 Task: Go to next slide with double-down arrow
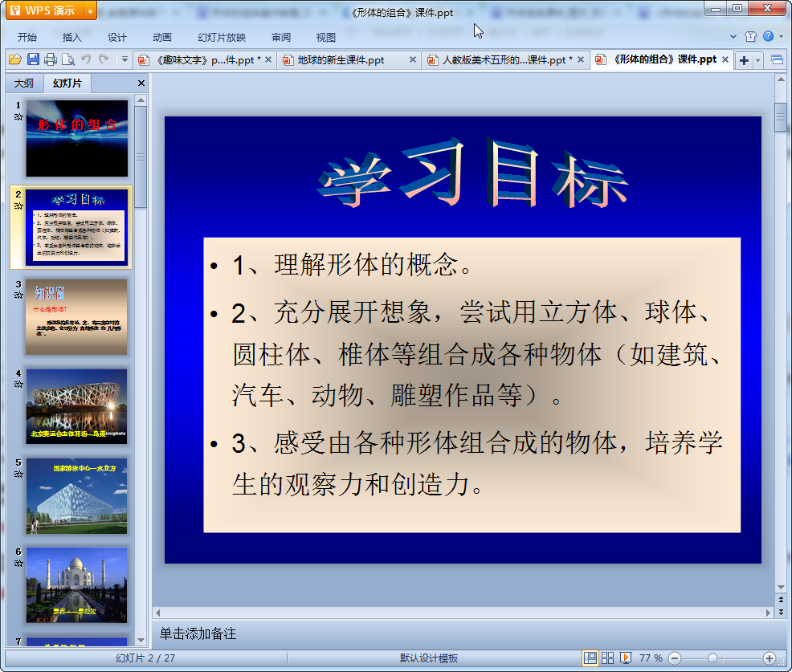(781, 612)
